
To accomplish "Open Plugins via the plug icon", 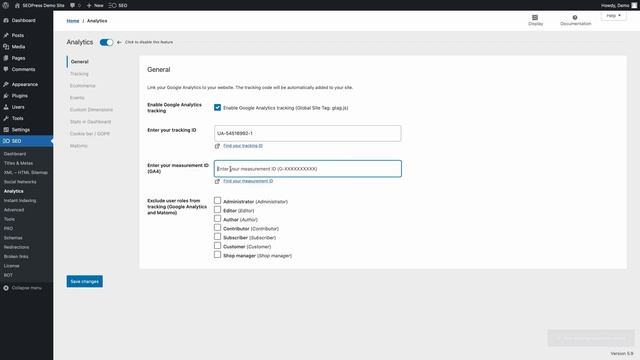I will tap(6, 96).
